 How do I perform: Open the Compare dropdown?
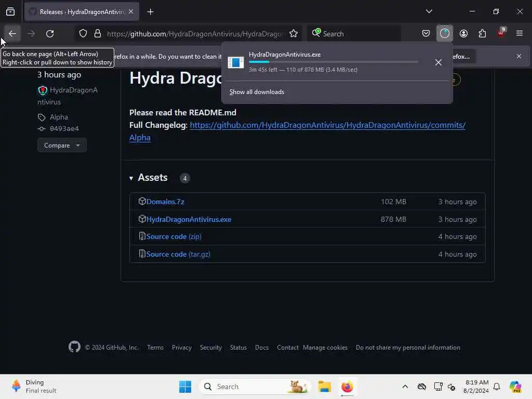click(x=62, y=145)
